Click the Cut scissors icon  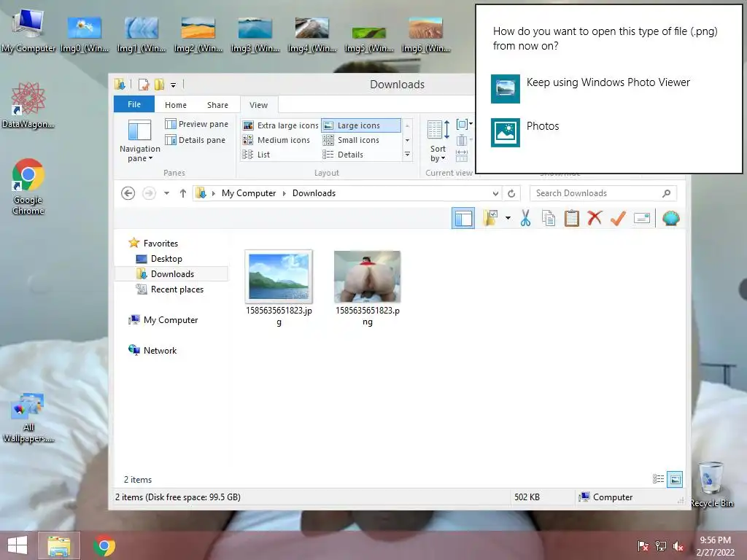pos(525,219)
